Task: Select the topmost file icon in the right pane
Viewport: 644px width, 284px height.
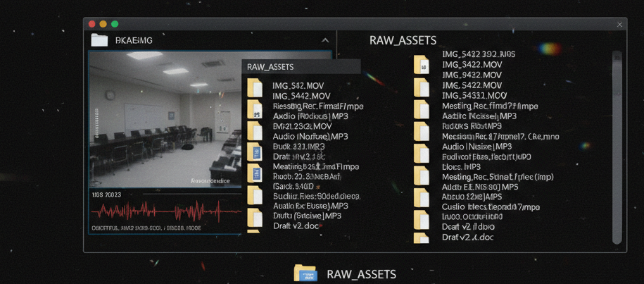Action: [x=422, y=65]
